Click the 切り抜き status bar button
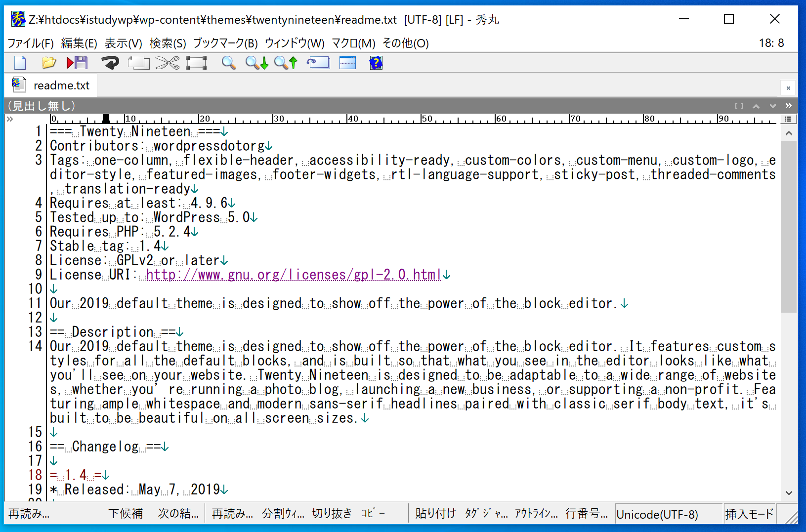Screen dimensions: 806x532 [x=332, y=514]
